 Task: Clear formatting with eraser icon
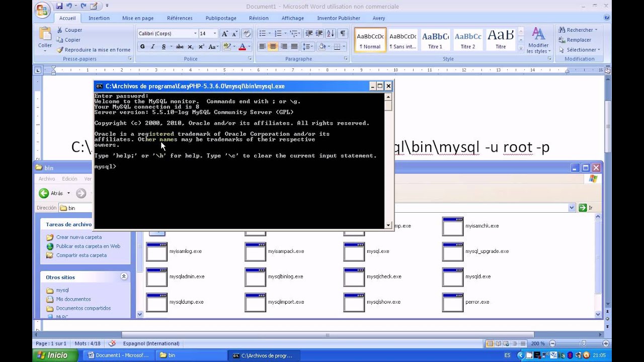click(247, 34)
